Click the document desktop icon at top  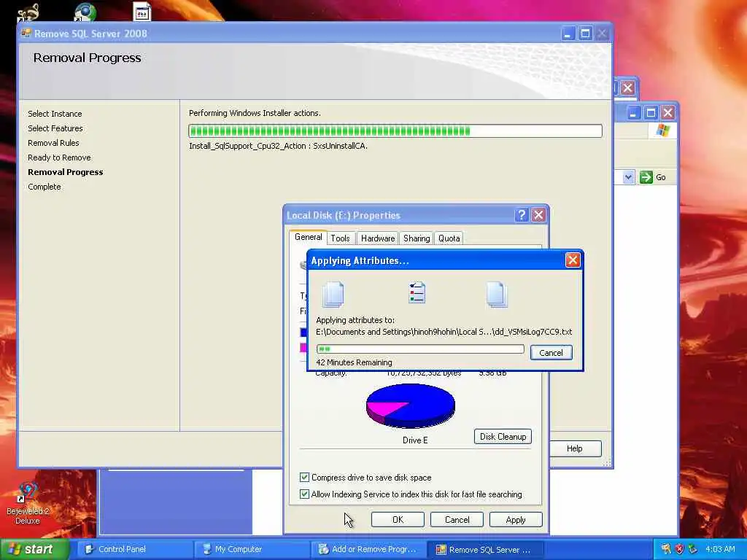click(142, 12)
